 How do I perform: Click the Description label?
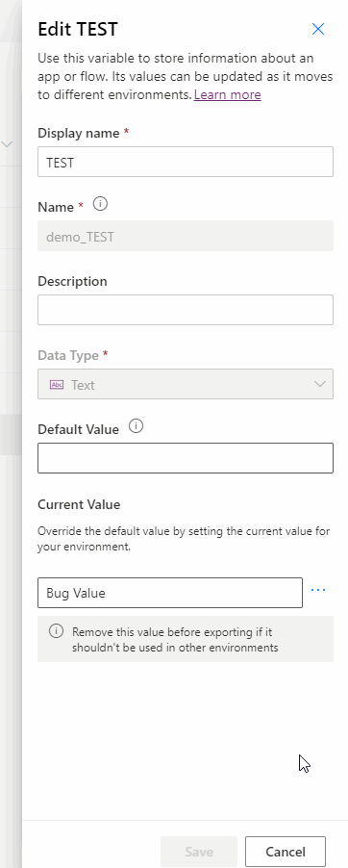[x=72, y=281]
